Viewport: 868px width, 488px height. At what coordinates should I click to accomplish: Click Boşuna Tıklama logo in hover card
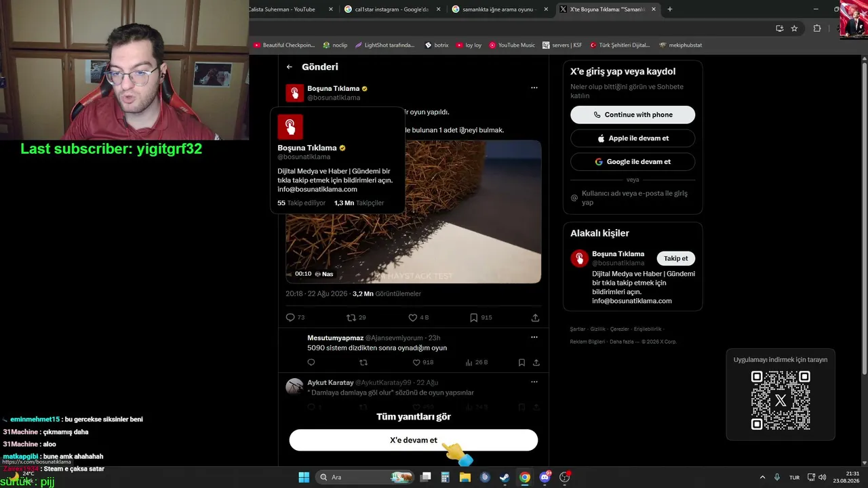[290, 127]
